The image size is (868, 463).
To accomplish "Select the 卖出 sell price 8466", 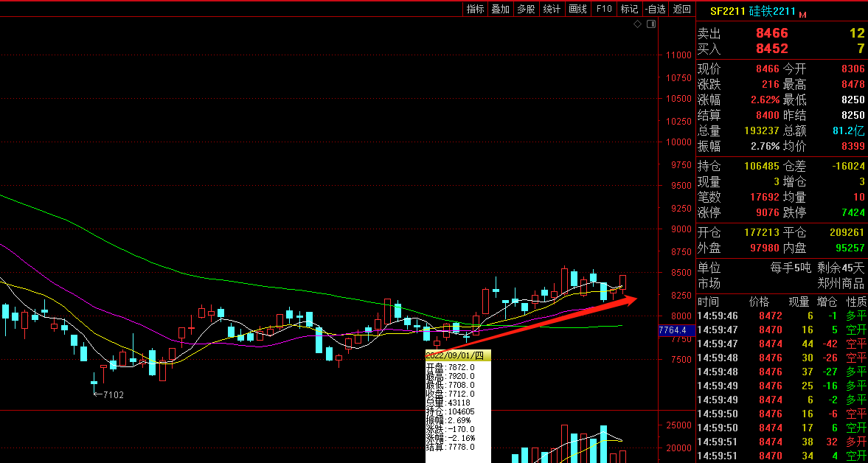I will (771, 33).
